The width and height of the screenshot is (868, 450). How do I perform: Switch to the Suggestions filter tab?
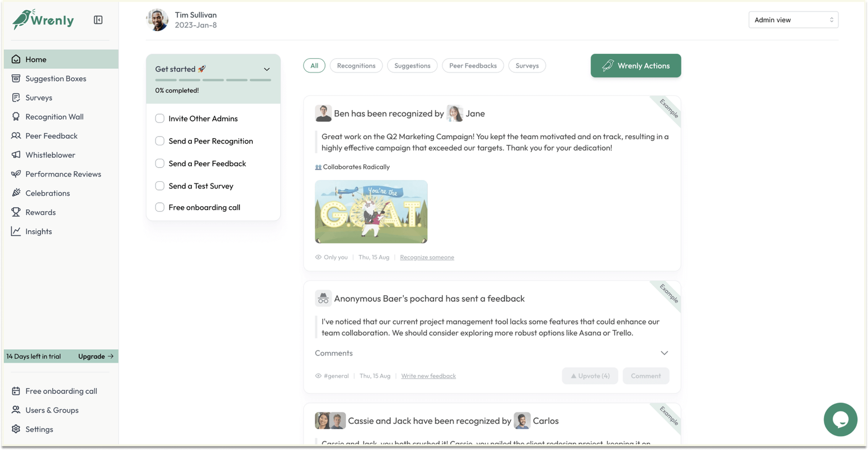(412, 65)
